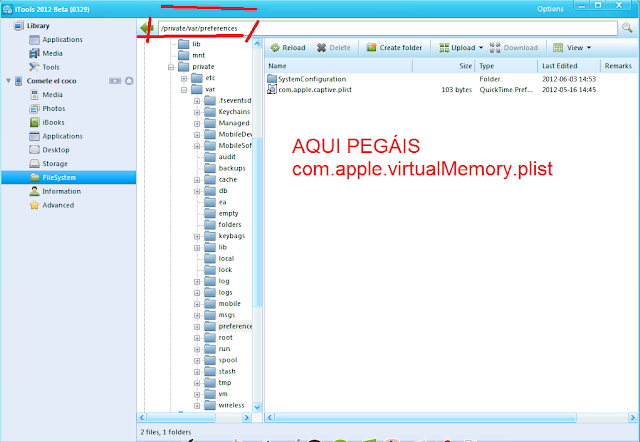The image size is (640, 442).
Task: Click the green back arrow icon
Action: tap(146, 28)
